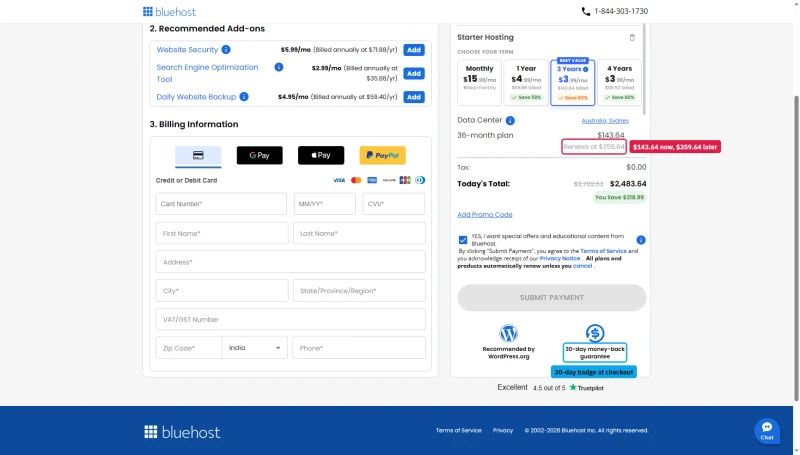The image size is (800, 455).
Task: Click the "Renews at $359.64" text
Action: (594, 146)
